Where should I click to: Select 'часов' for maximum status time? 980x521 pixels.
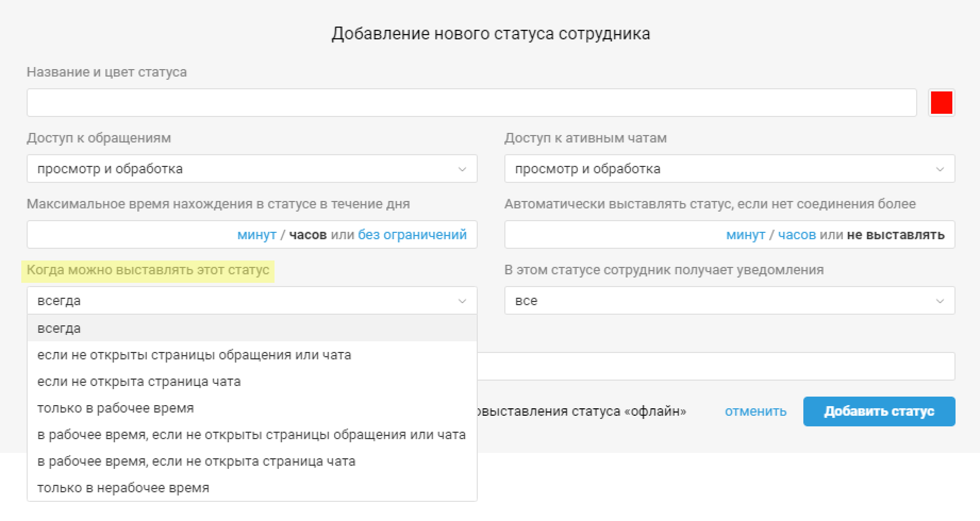tap(308, 234)
